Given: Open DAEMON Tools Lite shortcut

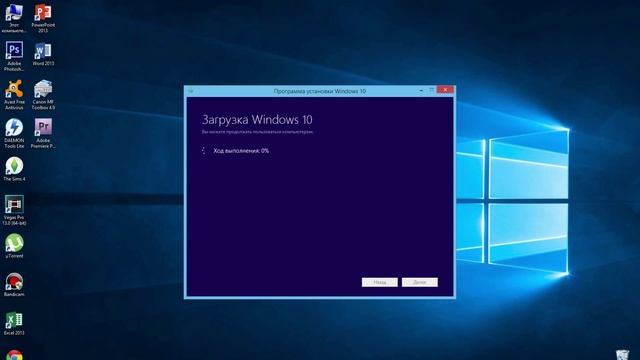Looking at the screenshot, I should tap(14, 133).
